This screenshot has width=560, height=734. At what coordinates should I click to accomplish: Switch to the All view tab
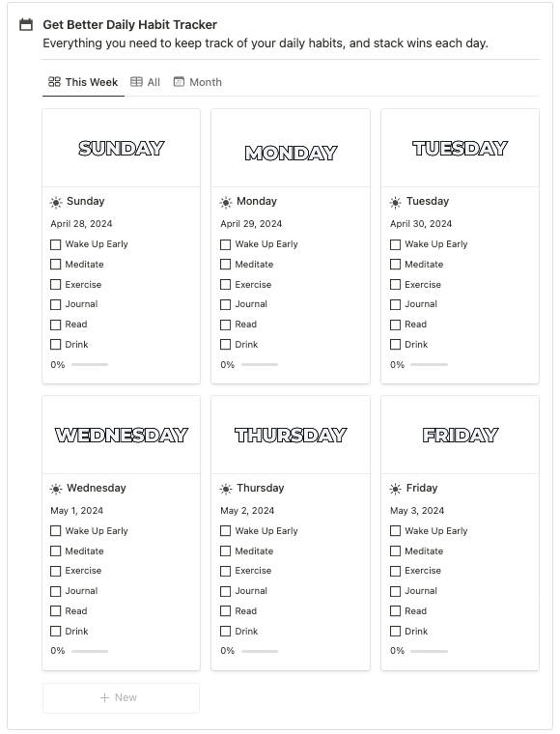[145, 82]
